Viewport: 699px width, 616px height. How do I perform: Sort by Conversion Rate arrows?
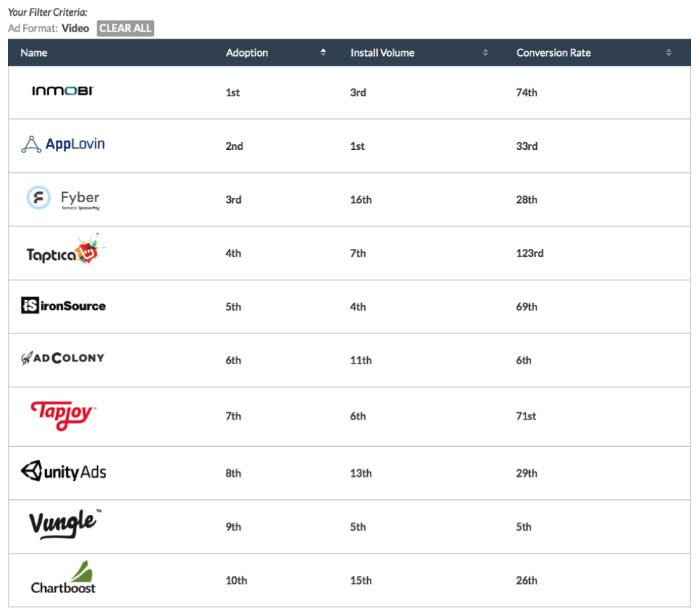click(668, 52)
